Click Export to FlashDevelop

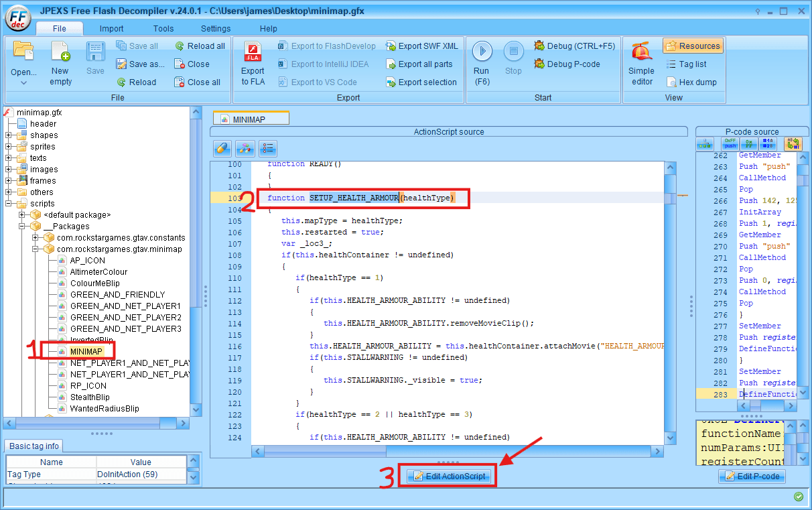[327, 46]
